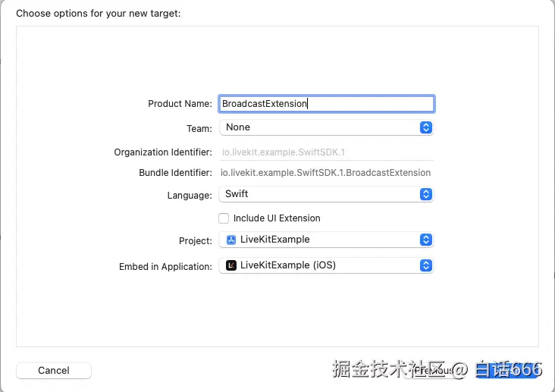The width and height of the screenshot is (555, 392).
Task: Click the Cancel button
Action: pos(54,371)
